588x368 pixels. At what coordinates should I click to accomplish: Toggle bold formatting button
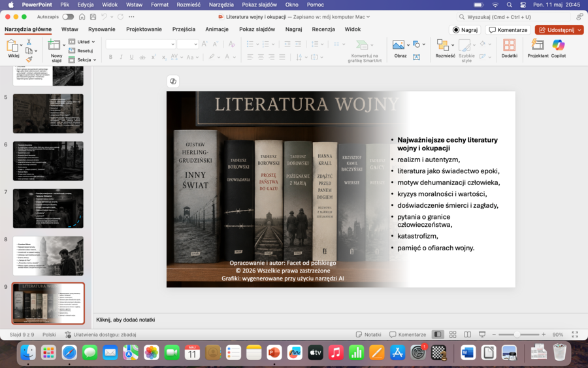pos(110,57)
